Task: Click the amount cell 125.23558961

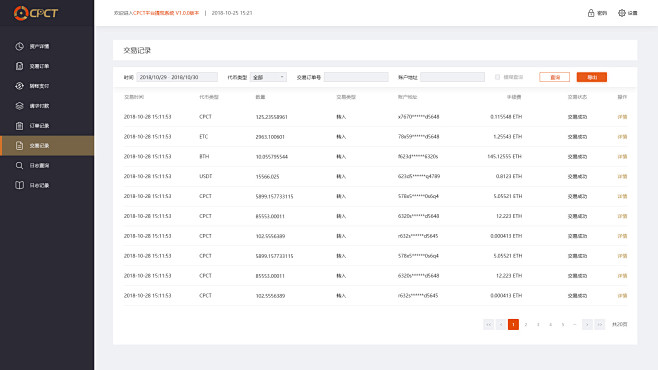Action: click(272, 117)
